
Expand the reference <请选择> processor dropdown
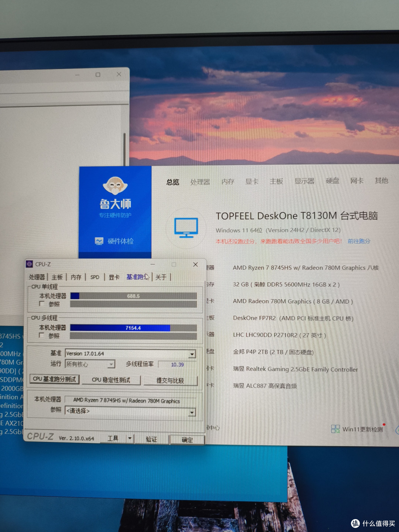click(x=192, y=412)
